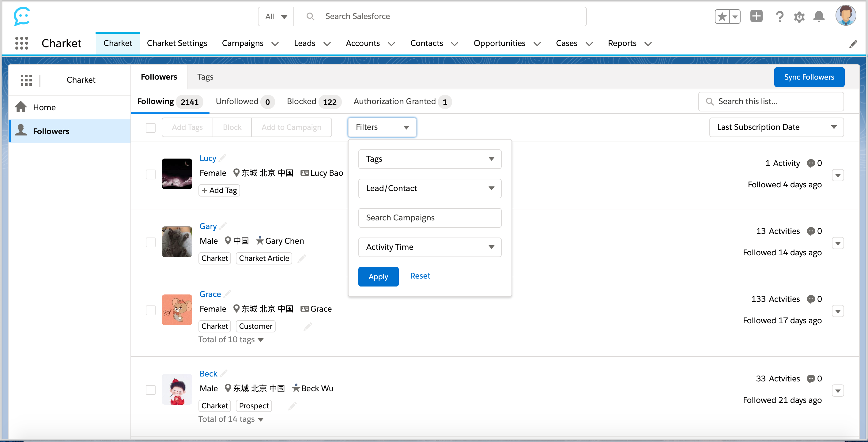Toggle the select-all followers checkbox
Image resolution: width=868 pixels, height=442 pixels.
(x=151, y=128)
